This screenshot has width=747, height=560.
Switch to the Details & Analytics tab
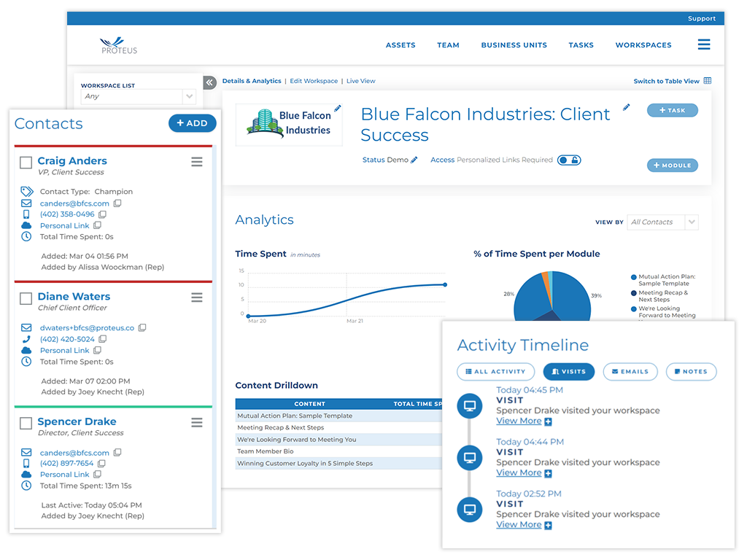point(252,81)
